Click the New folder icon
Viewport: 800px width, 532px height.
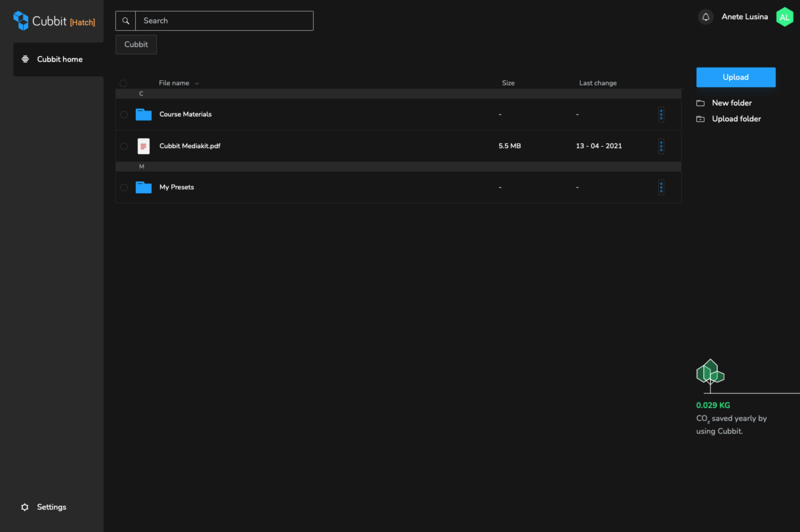pyautogui.click(x=701, y=103)
